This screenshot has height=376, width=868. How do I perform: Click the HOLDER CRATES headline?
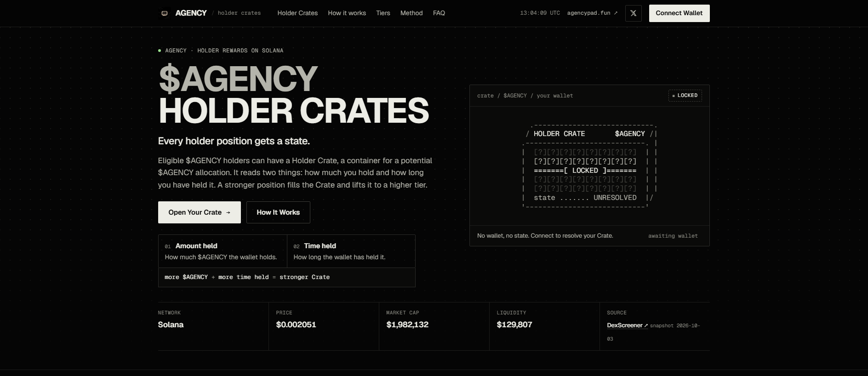293,111
